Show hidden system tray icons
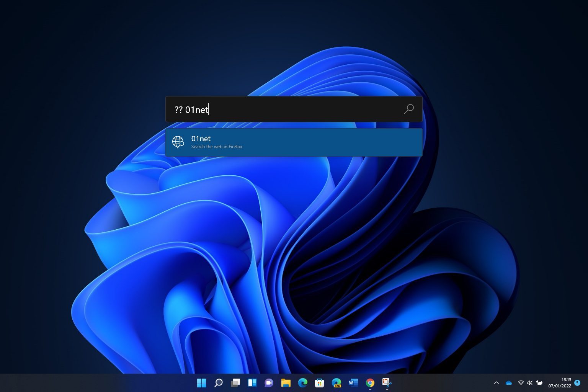 tap(497, 383)
